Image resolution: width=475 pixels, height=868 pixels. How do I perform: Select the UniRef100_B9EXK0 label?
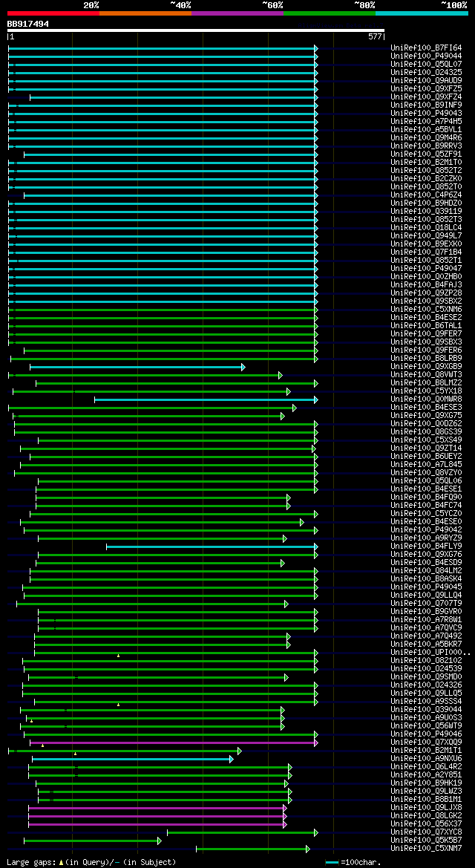426,244
